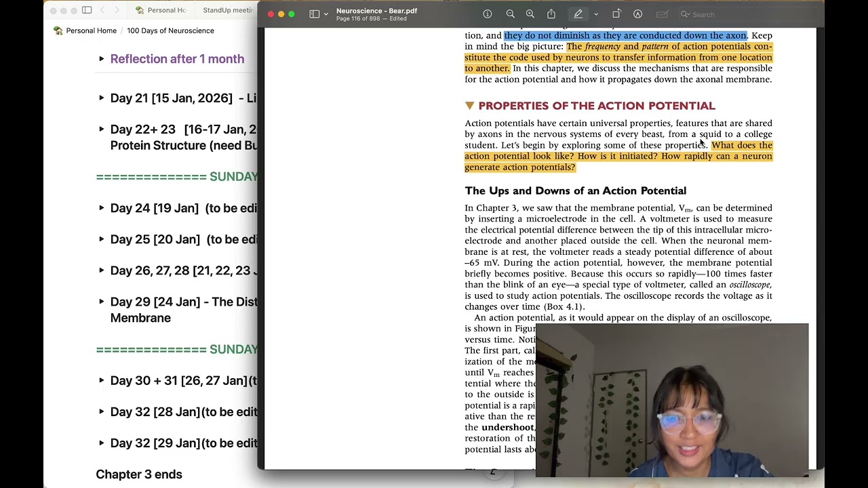Expand the Day 24 [19 Jan] toggle
This screenshot has height=488, width=868.
tap(102, 208)
